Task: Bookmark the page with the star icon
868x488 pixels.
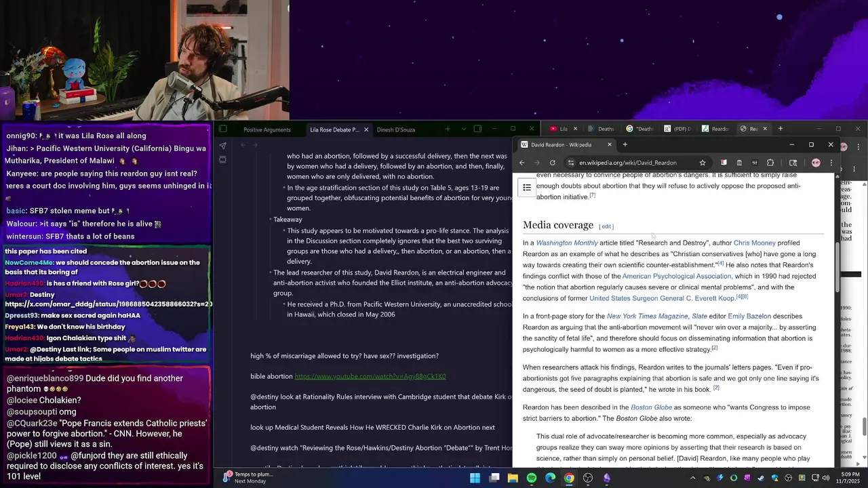Action: coord(703,163)
